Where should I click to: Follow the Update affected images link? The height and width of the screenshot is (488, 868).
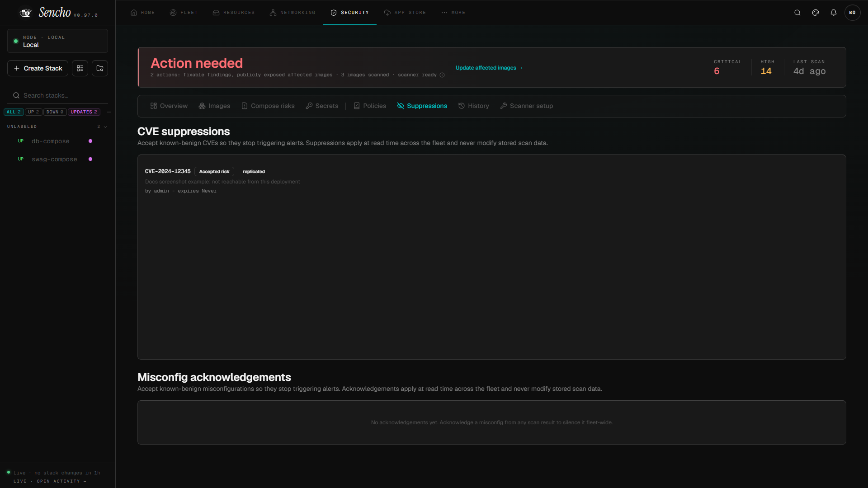click(x=489, y=68)
